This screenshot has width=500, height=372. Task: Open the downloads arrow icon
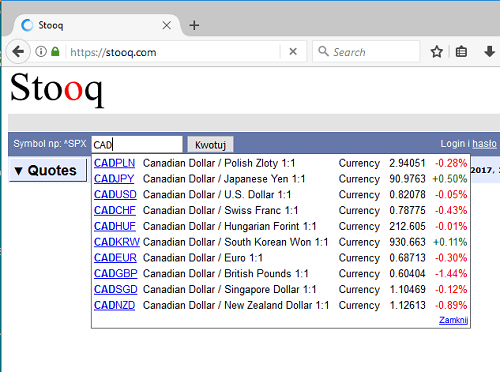(x=489, y=52)
